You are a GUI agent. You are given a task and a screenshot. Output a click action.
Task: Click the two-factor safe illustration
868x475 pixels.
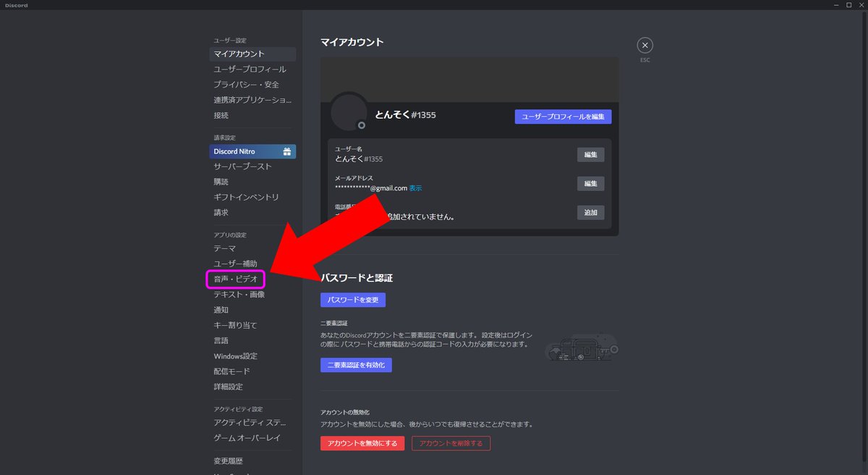click(582, 348)
